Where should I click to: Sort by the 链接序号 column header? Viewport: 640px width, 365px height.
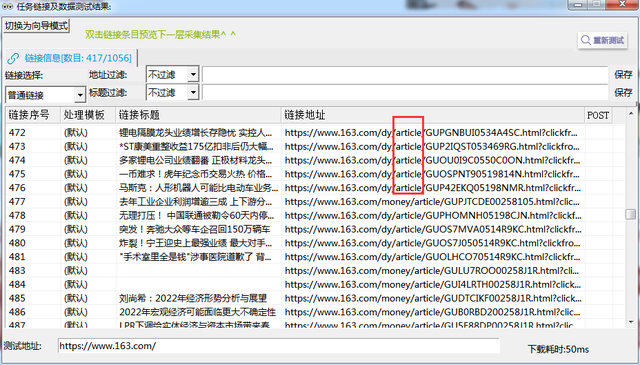(x=33, y=115)
